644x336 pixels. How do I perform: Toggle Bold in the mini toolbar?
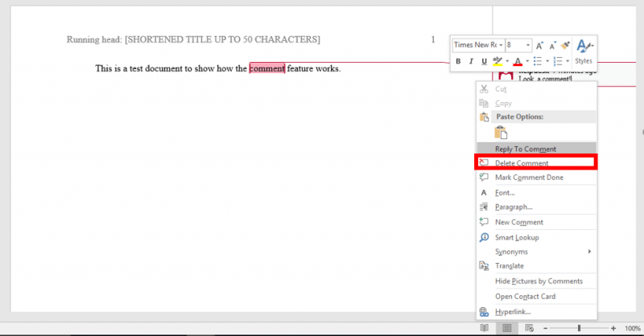coord(458,62)
